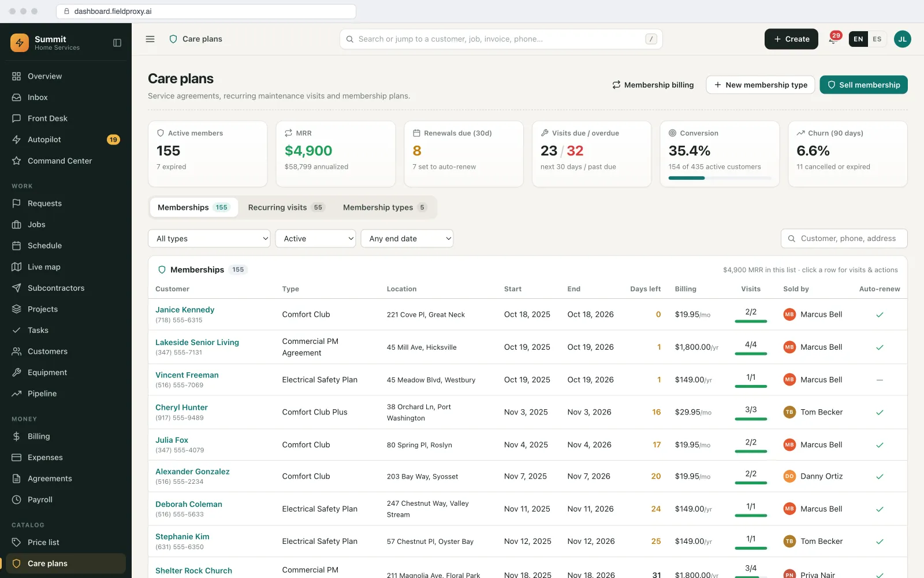The height and width of the screenshot is (578, 924).
Task: Open Overview in sidebar
Action: pyautogui.click(x=66, y=76)
